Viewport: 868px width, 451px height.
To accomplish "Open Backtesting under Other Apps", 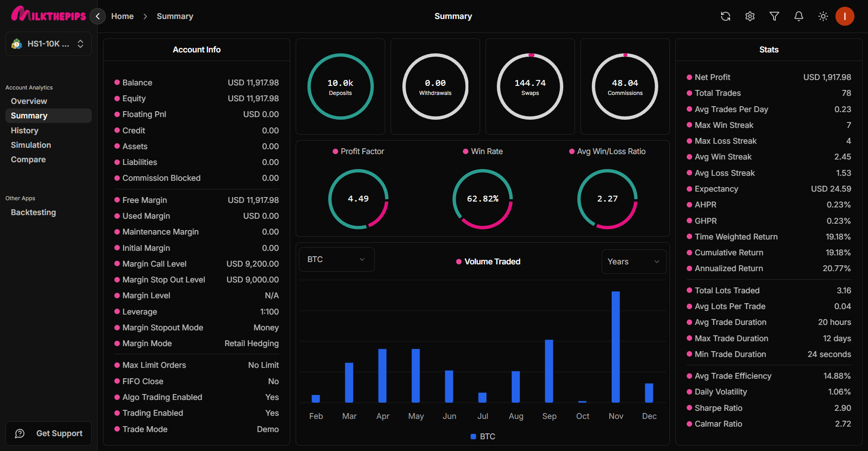I will coord(33,212).
